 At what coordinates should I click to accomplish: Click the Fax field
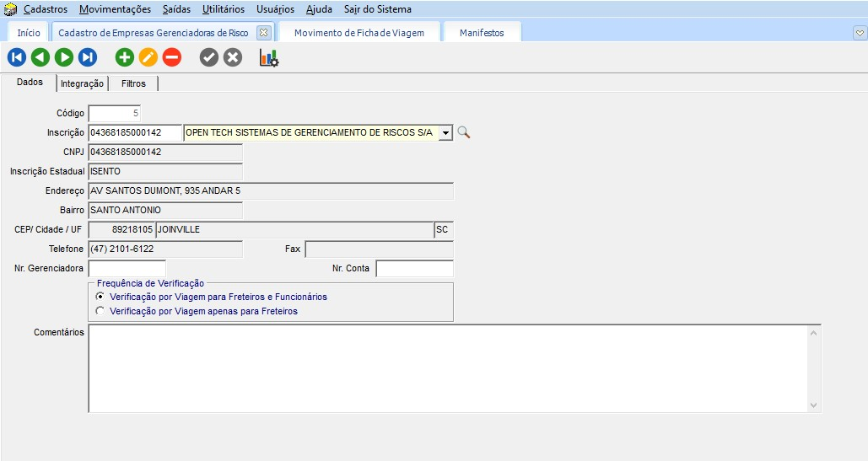(380, 249)
